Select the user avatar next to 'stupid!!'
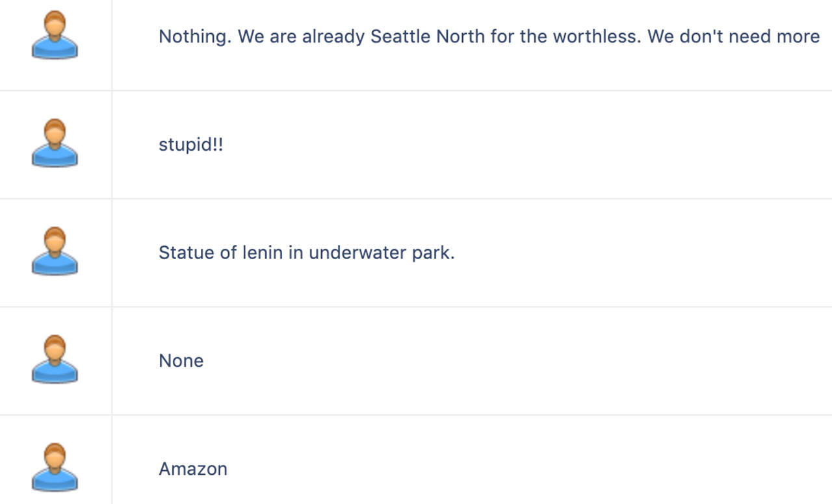This screenshot has height=504, width=832. (55, 144)
